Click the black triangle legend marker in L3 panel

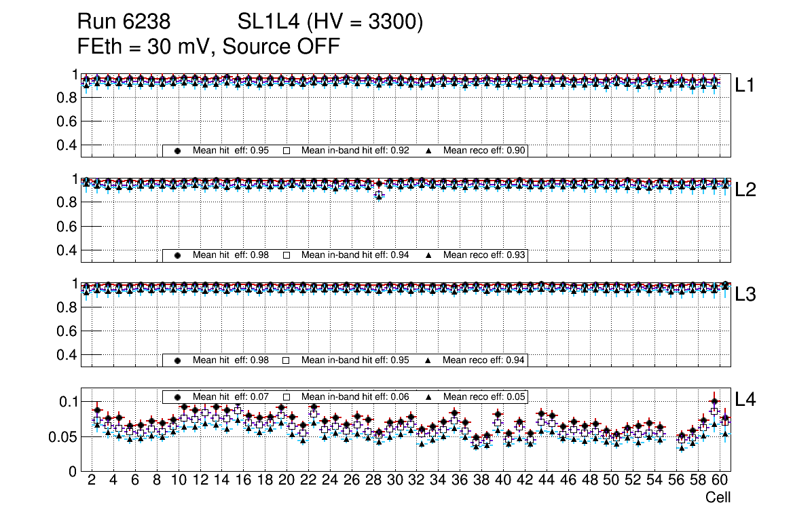(428, 360)
